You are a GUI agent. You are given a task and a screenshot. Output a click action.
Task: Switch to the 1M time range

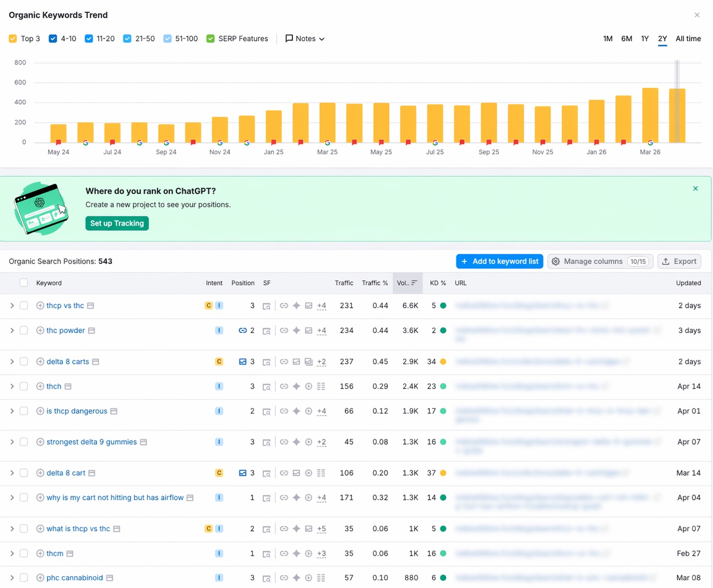(x=608, y=39)
